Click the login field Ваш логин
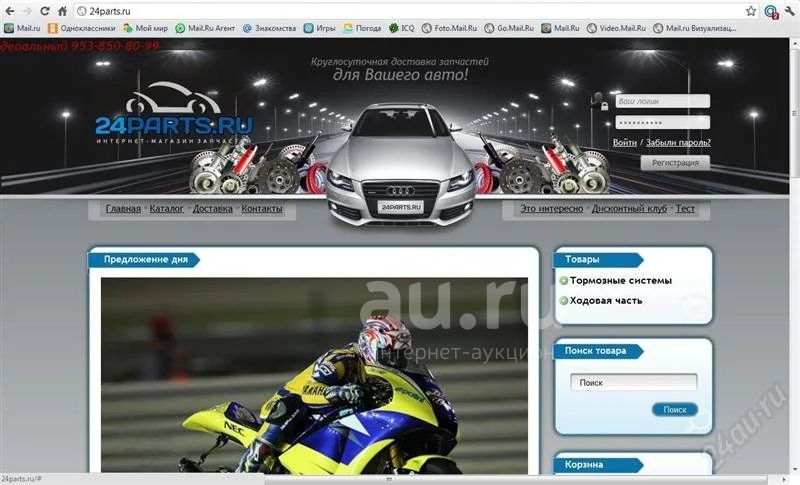This screenshot has height=485, width=800. 662,101
